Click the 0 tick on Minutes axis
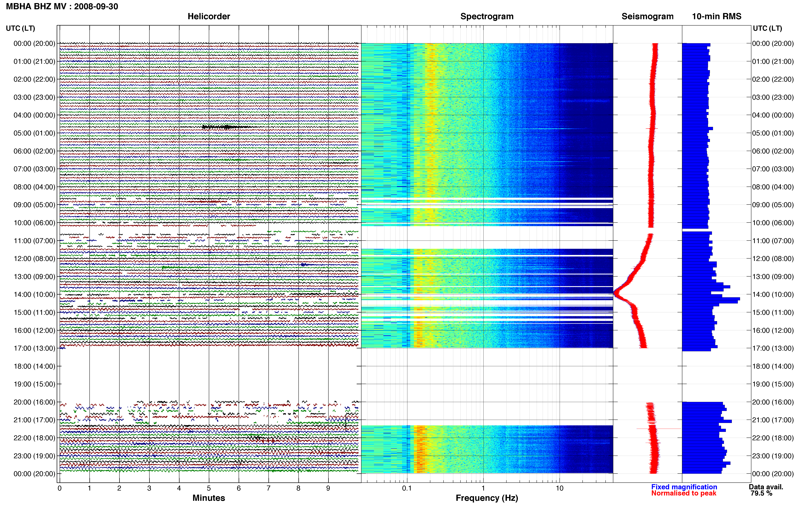This screenshot has height=508, width=812. pyautogui.click(x=59, y=488)
